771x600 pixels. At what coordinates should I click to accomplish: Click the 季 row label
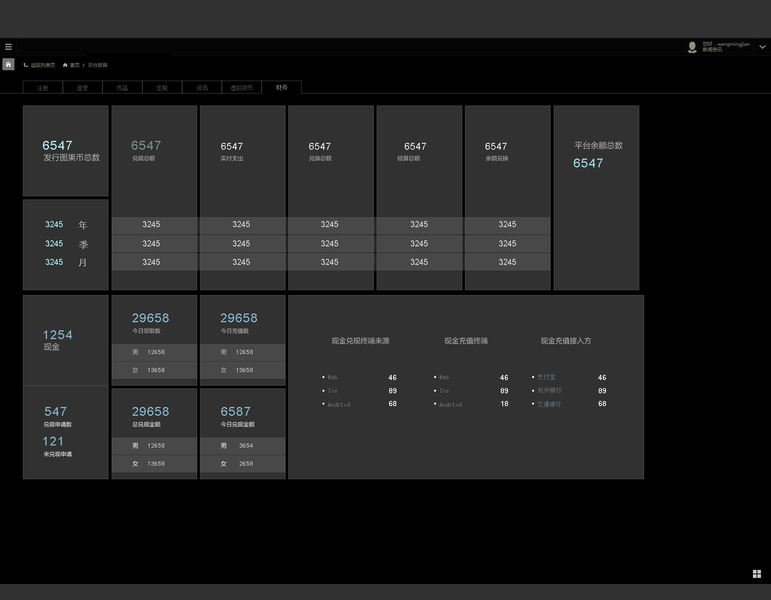(x=83, y=244)
